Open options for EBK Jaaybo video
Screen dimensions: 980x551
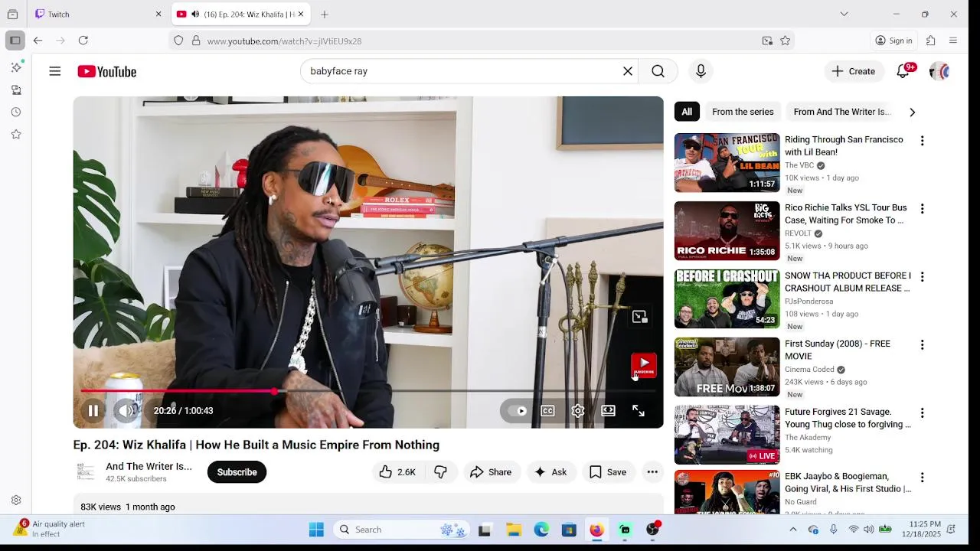[x=922, y=478]
